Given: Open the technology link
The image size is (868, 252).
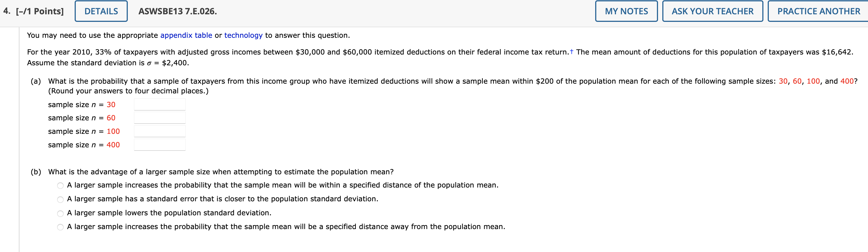Looking at the screenshot, I should click(243, 35).
